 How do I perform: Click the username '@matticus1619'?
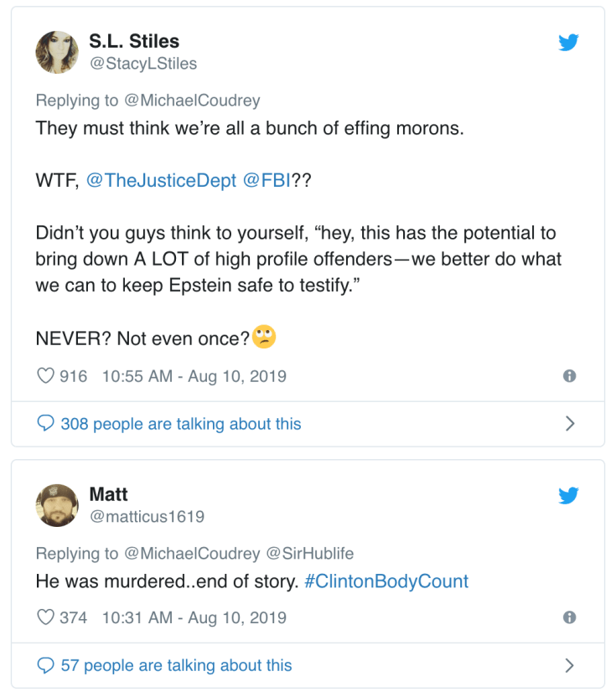148,516
